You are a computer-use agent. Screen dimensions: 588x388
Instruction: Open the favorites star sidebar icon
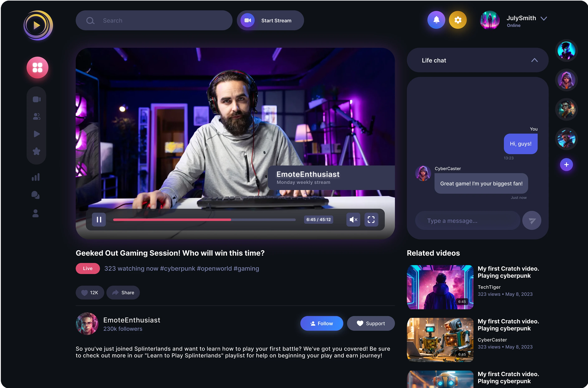pyautogui.click(x=36, y=151)
